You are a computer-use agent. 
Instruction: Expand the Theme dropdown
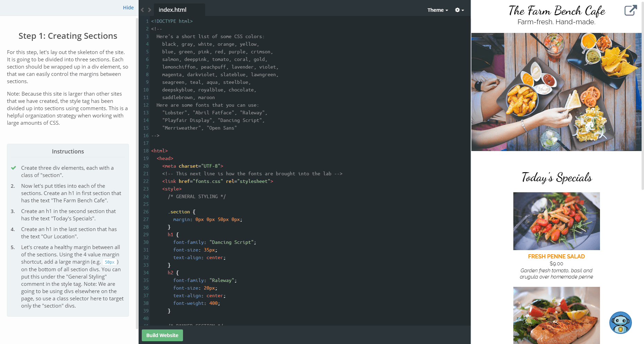(437, 10)
